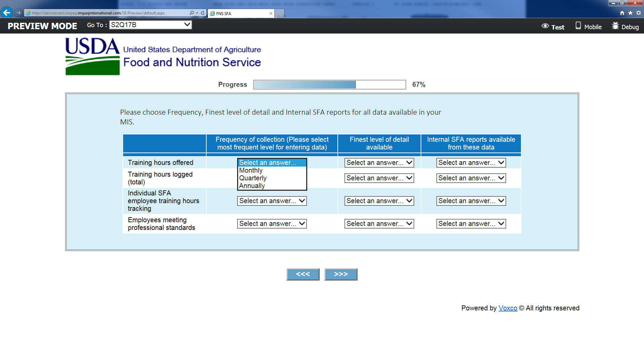Image resolution: width=644 pixels, height=362 pixels.
Task: Open finest detail dropdown for Training hours offered
Action: pos(379,163)
